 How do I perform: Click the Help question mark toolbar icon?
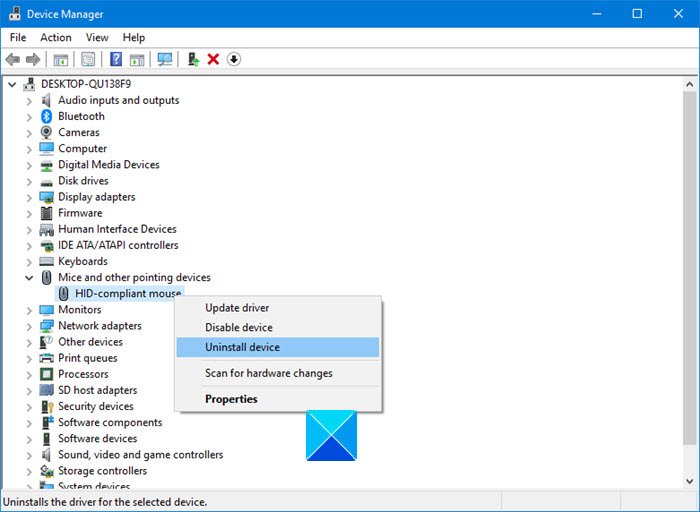pos(115,60)
